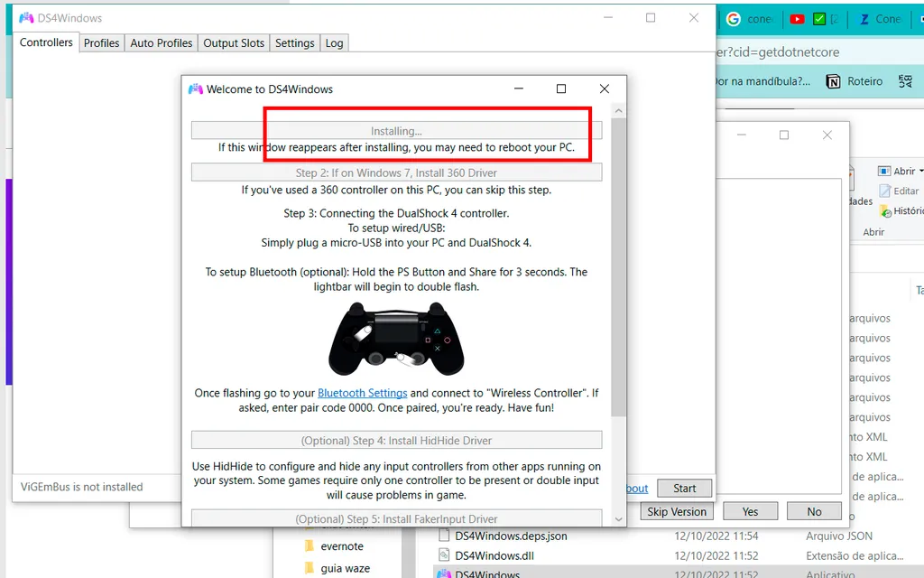Screen dimensions: 924x578
Task: Open the Output Slots tab
Action: 234,43
